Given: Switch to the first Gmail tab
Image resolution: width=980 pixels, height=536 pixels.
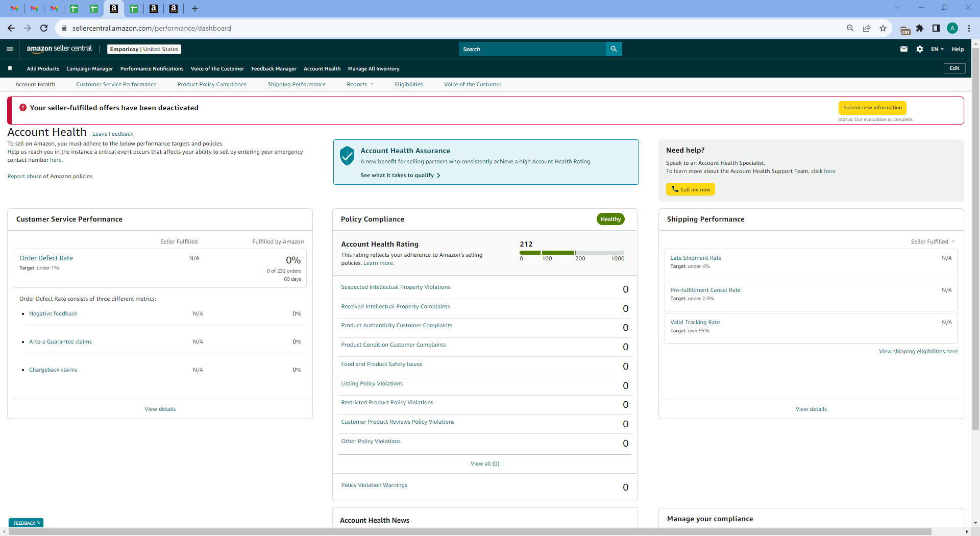Looking at the screenshot, I should (x=14, y=8).
